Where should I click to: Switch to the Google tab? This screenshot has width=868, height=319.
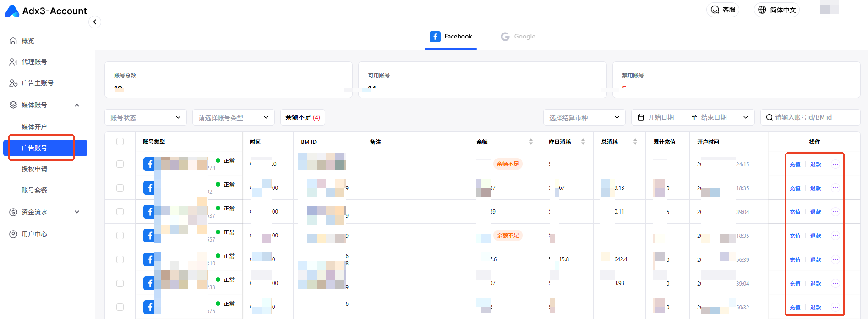tap(518, 37)
